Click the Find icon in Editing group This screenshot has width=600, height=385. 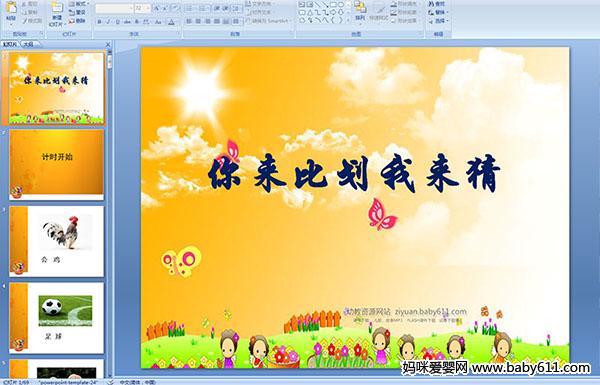(x=437, y=4)
